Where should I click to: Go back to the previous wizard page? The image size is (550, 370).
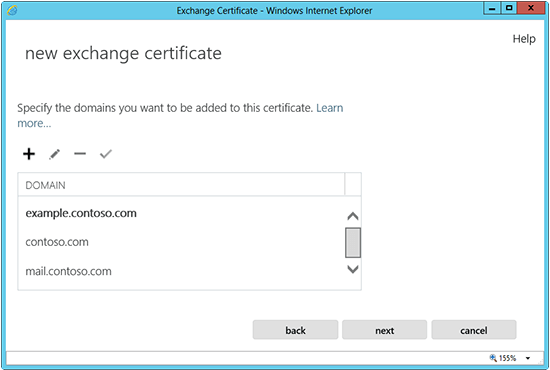coord(295,330)
